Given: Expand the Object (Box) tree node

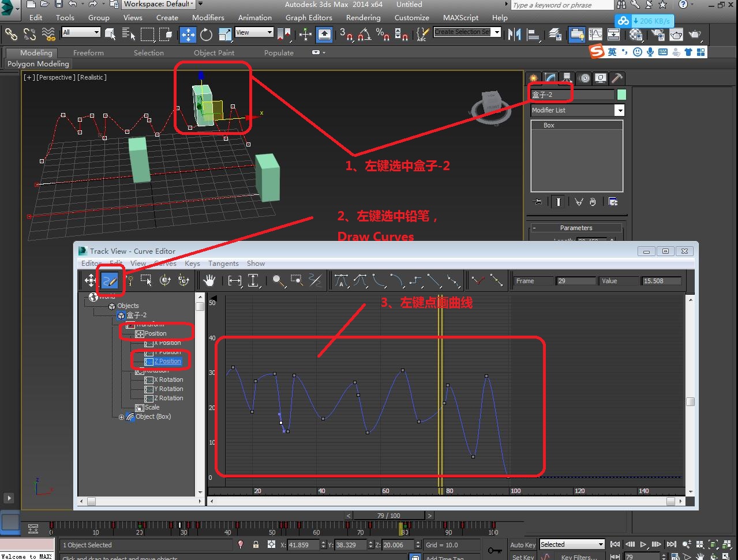Looking at the screenshot, I should coord(121,417).
